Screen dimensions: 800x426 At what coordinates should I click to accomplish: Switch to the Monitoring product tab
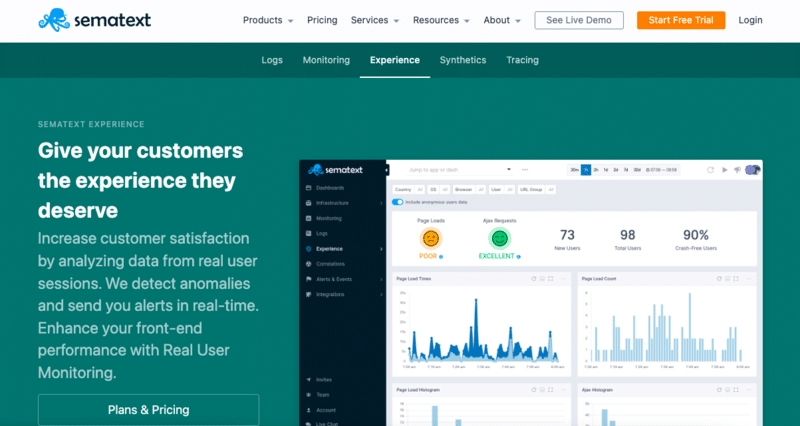326,60
